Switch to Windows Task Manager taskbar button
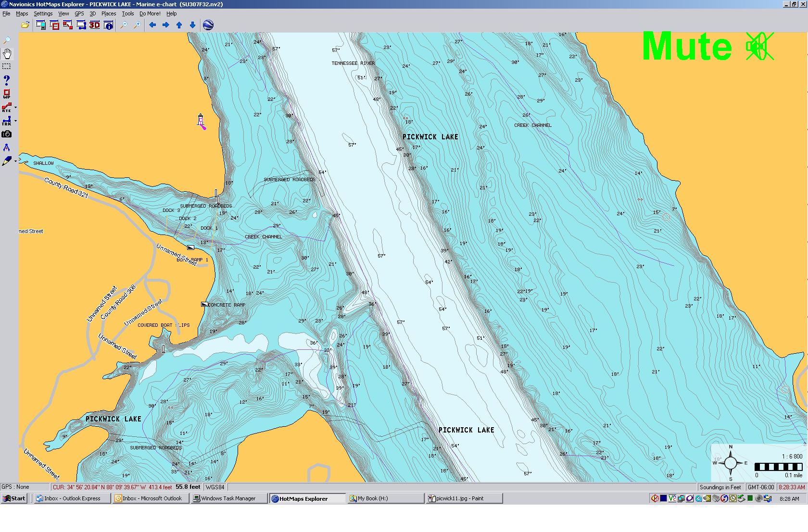Viewport: 808px width, 532px height. coord(229,498)
